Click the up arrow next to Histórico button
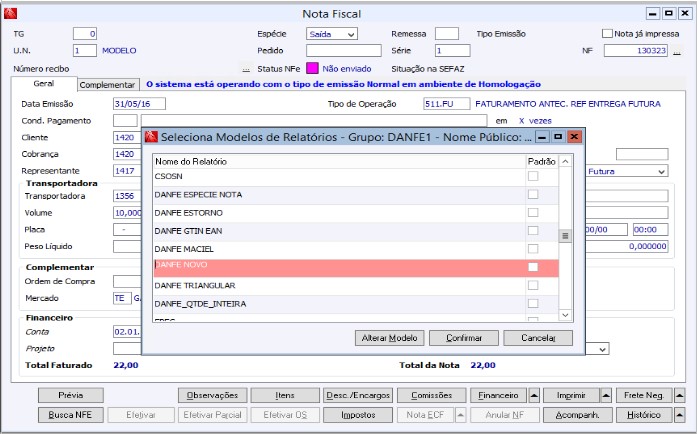The image size is (697, 434). tap(680, 415)
